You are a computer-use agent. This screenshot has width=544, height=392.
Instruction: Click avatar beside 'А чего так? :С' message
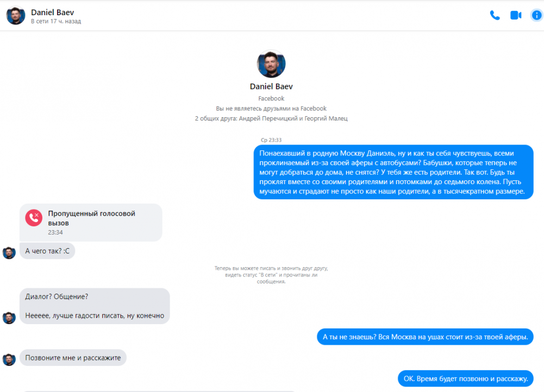click(x=9, y=252)
